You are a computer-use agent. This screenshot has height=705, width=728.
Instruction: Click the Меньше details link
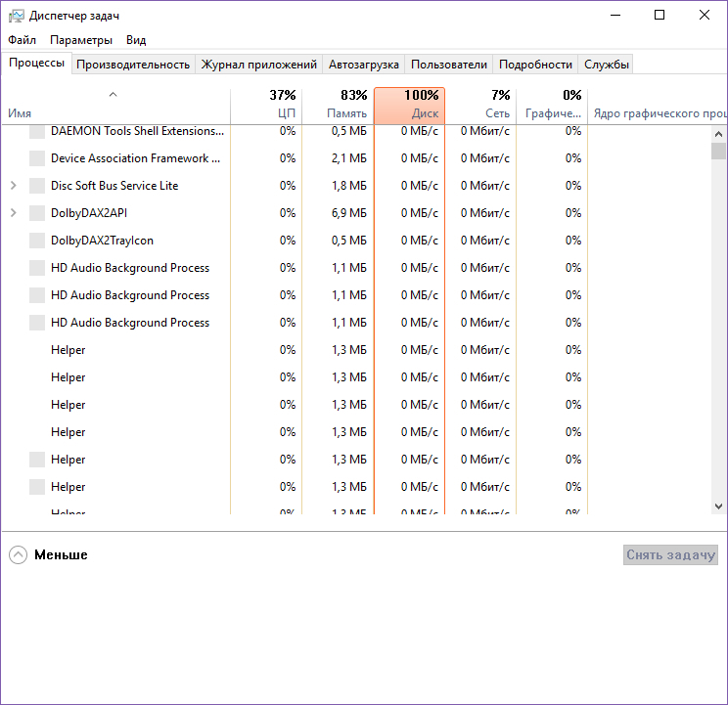61,555
